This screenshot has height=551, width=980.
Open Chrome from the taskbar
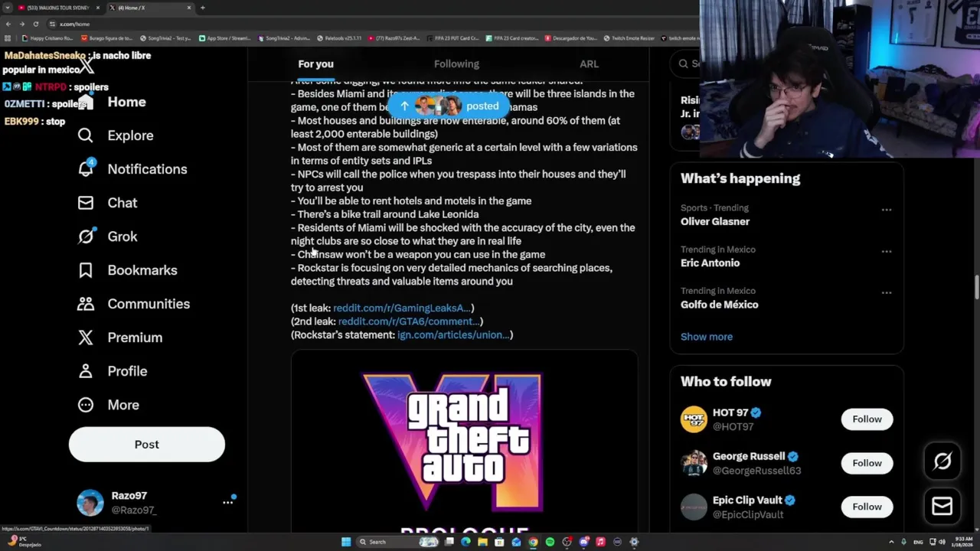coord(533,542)
